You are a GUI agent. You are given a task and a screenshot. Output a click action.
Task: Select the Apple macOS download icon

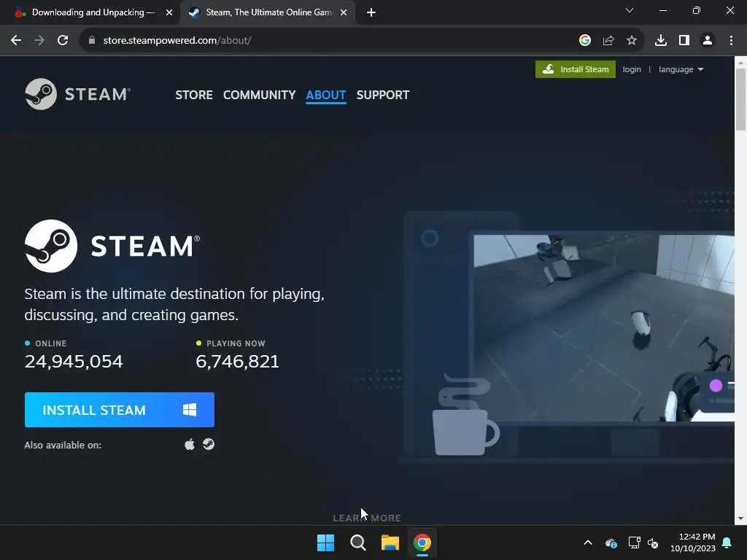pos(190,444)
